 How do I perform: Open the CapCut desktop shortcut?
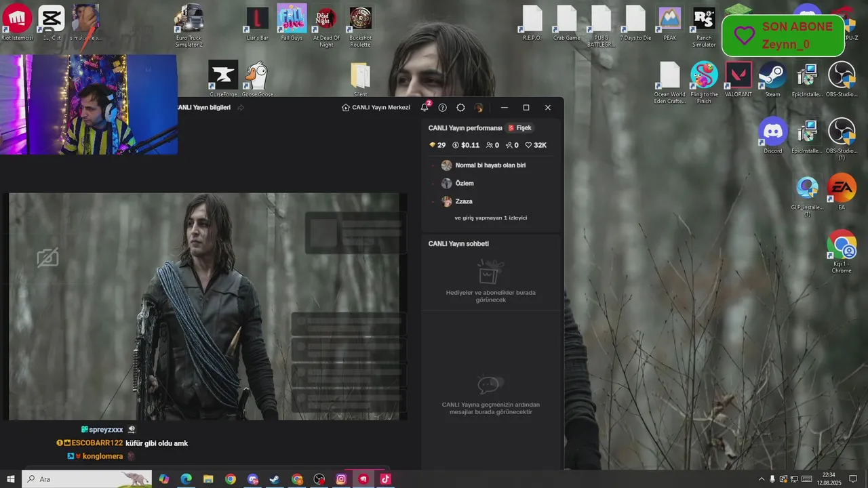click(52, 22)
